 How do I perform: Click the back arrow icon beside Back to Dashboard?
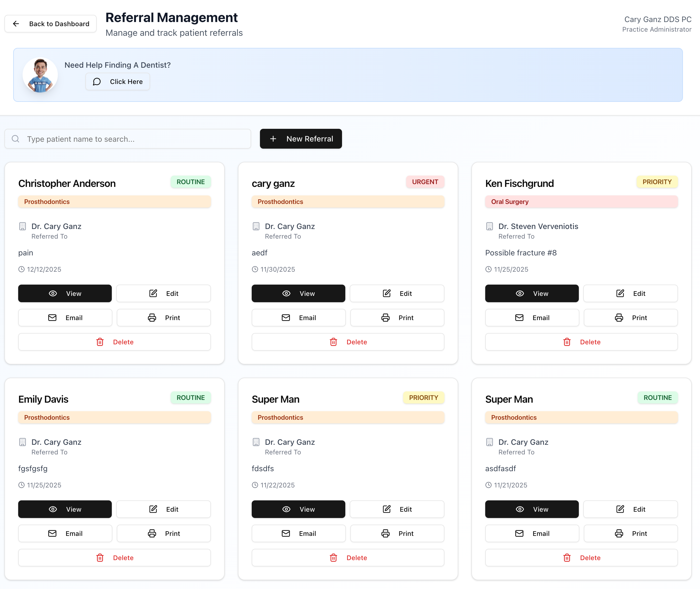tap(16, 24)
